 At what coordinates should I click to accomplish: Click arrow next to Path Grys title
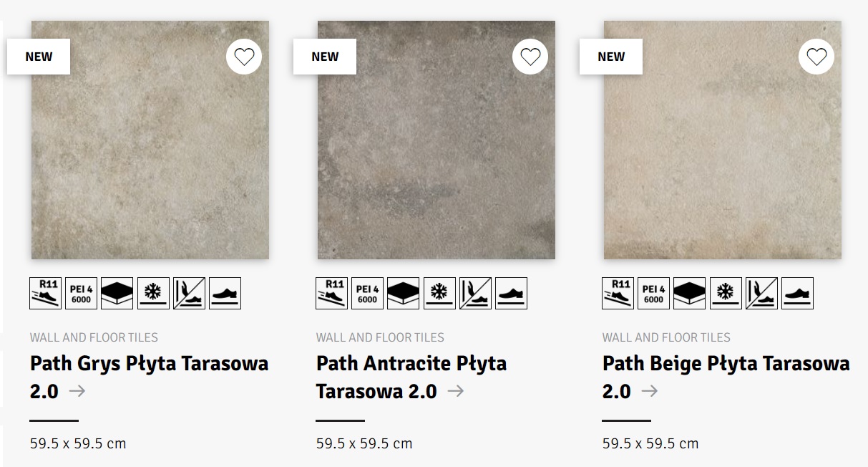[77, 391]
